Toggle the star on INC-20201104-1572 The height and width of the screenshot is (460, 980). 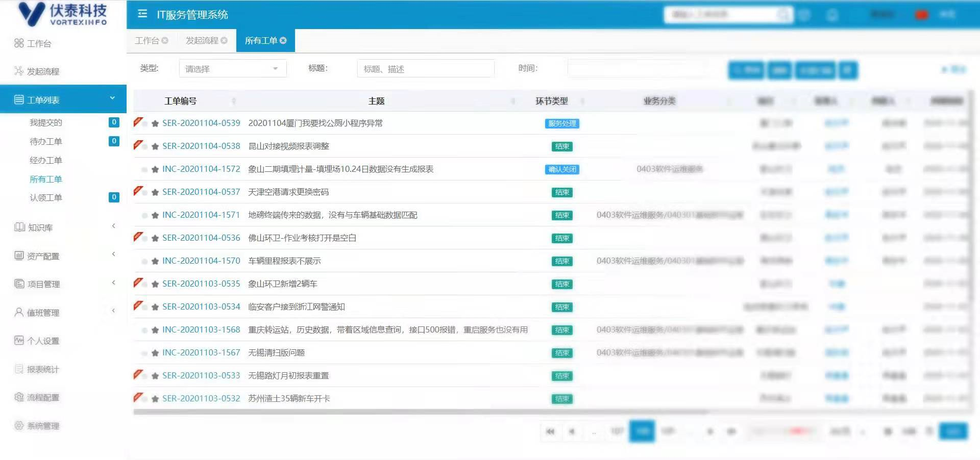(155, 169)
